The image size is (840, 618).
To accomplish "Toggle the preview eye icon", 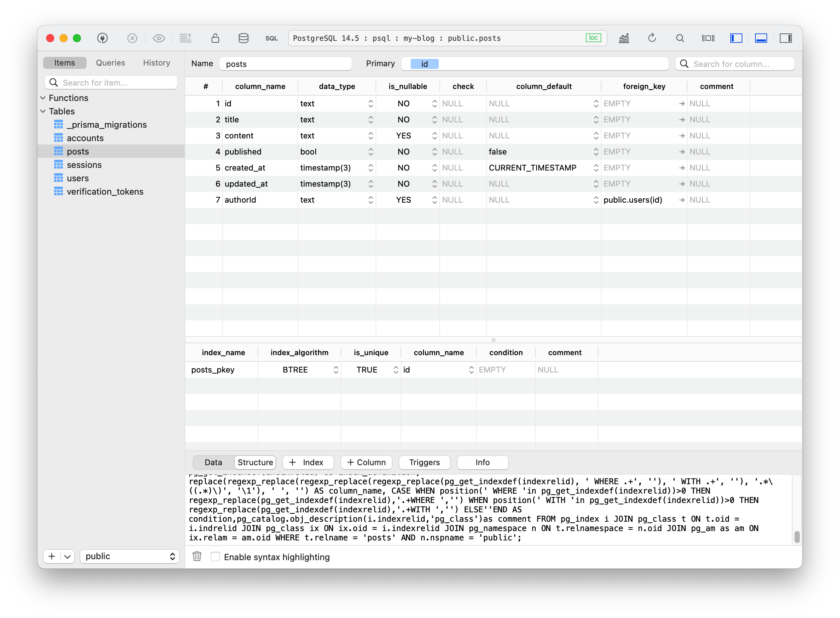I will click(x=159, y=38).
